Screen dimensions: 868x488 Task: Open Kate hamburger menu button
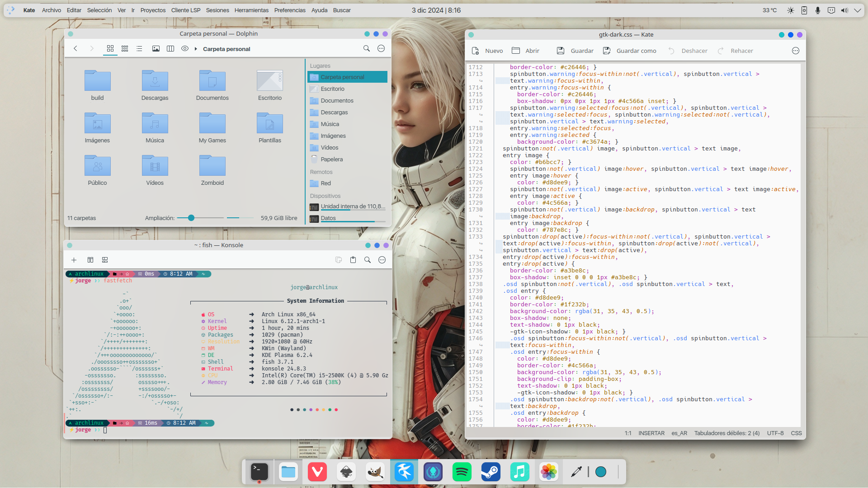point(796,51)
